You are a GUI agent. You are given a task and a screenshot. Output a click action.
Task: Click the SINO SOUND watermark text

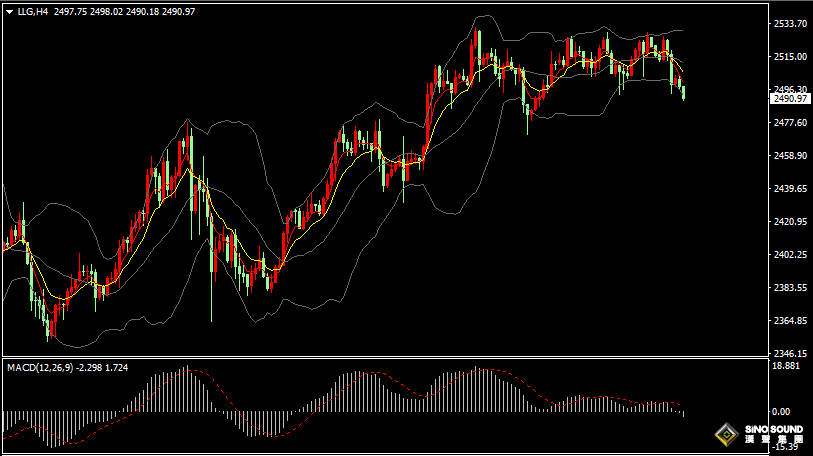click(x=772, y=429)
